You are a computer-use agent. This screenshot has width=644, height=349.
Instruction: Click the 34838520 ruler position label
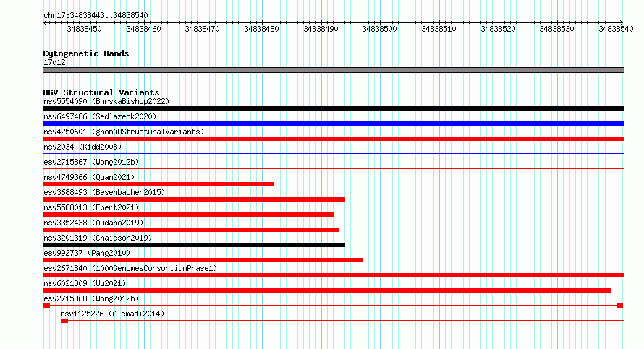tap(498, 29)
